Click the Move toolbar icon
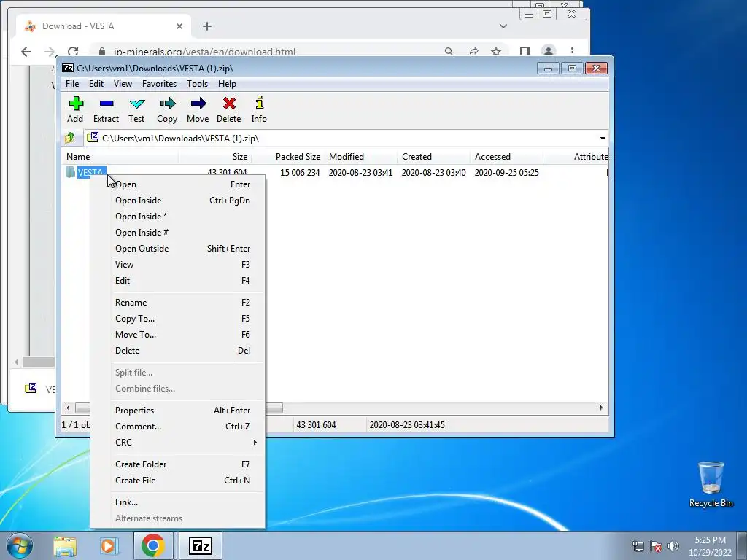747x560 pixels. click(198, 104)
